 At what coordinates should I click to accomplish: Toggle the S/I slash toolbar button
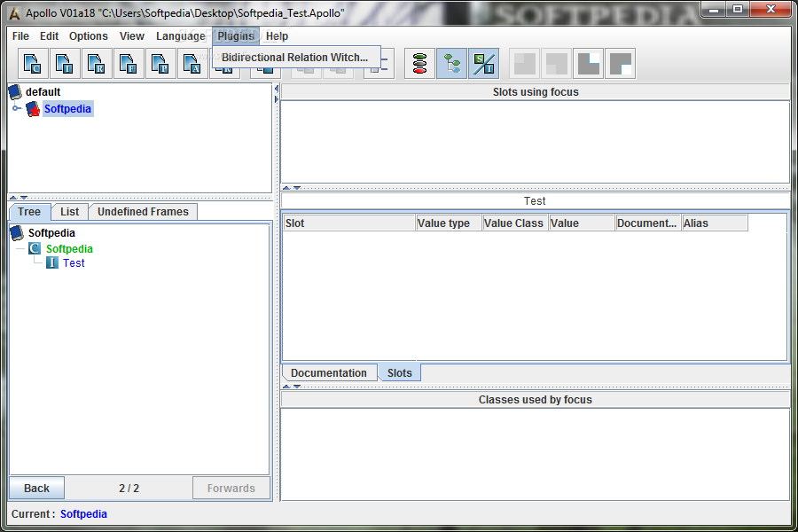pos(483,64)
